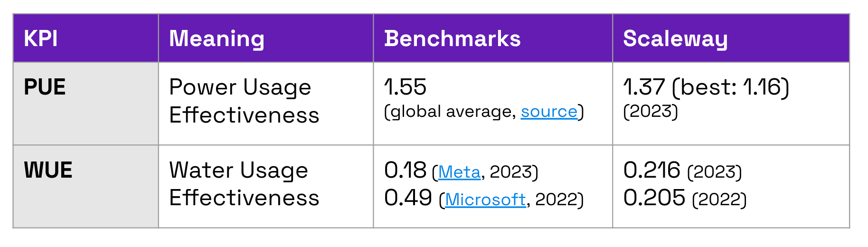This screenshot has height=247, width=868.
Task: Select the Water Usage Effectiveness text
Action: pyautogui.click(x=244, y=184)
